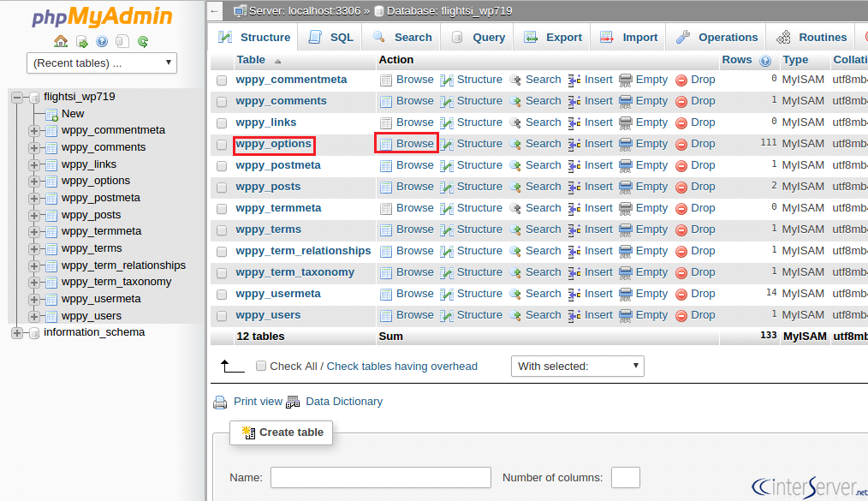The height and width of the screenshot is (501, 868).
Task: Click the red Drop icon for wppy_users
Action: [681, 315]
